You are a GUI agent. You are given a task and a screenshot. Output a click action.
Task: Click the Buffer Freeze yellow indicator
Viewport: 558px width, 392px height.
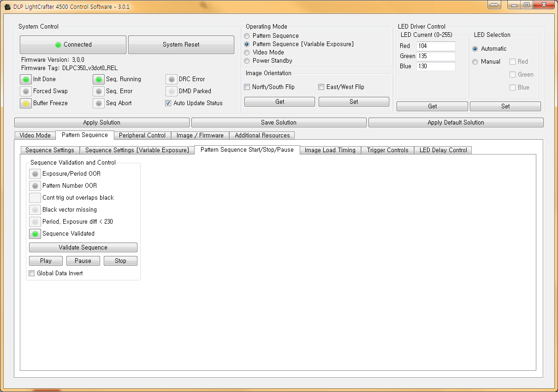(x=26, y=103)
